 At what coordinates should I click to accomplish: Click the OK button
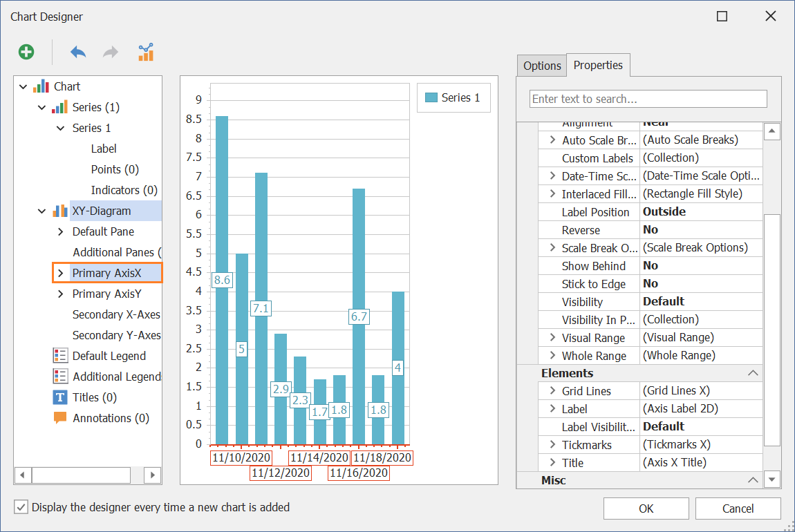click(646, 509)
